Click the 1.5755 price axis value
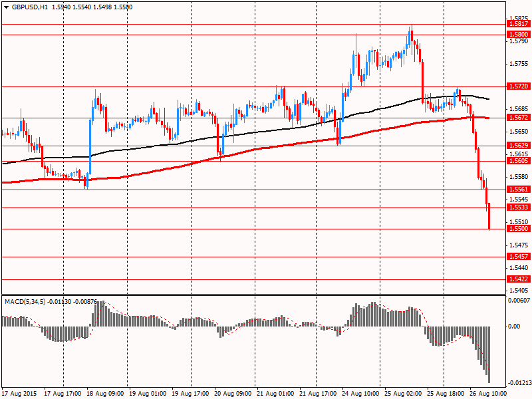Image resolution: width=532 pixels, height=399 pixels. (519, 64)
